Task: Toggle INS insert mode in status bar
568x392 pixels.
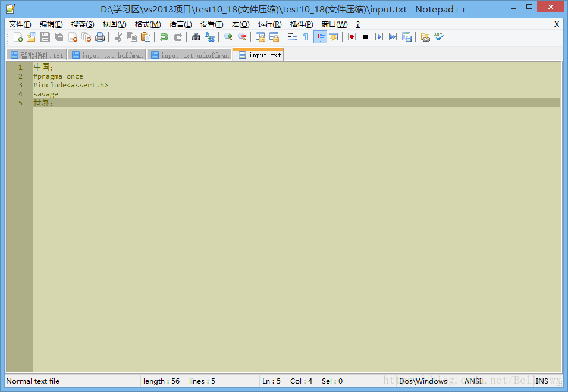Action: pyautogui.click(x=542, y=381)
